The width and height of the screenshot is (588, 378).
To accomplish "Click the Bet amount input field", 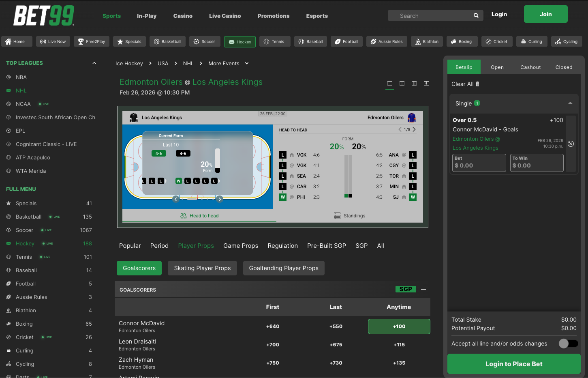I will [479, 163].
